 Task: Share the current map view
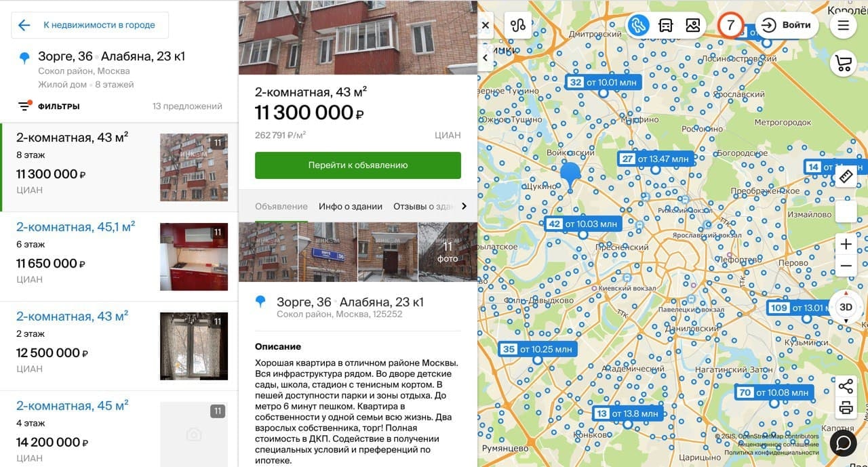click(846, 386)
